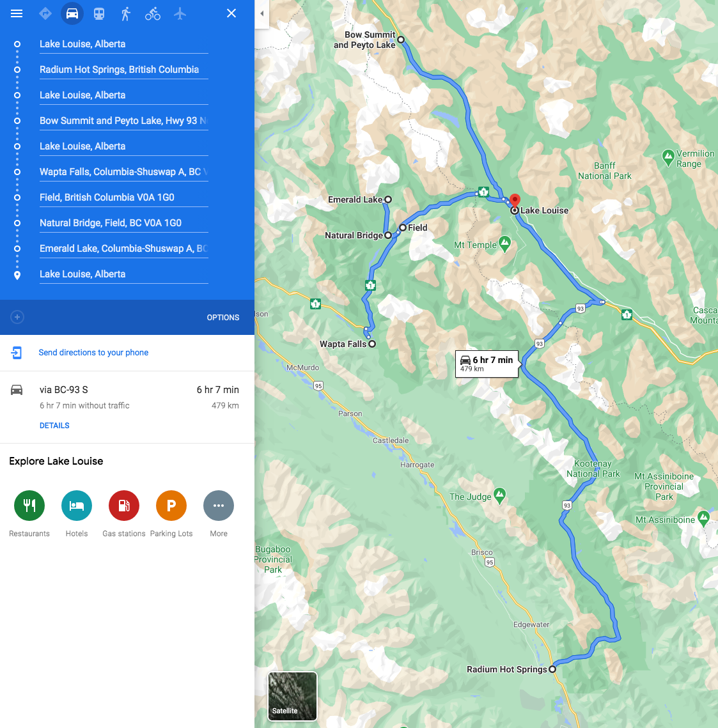Find nearby Parking Lots
718x728 pixels.
[171, 513]
